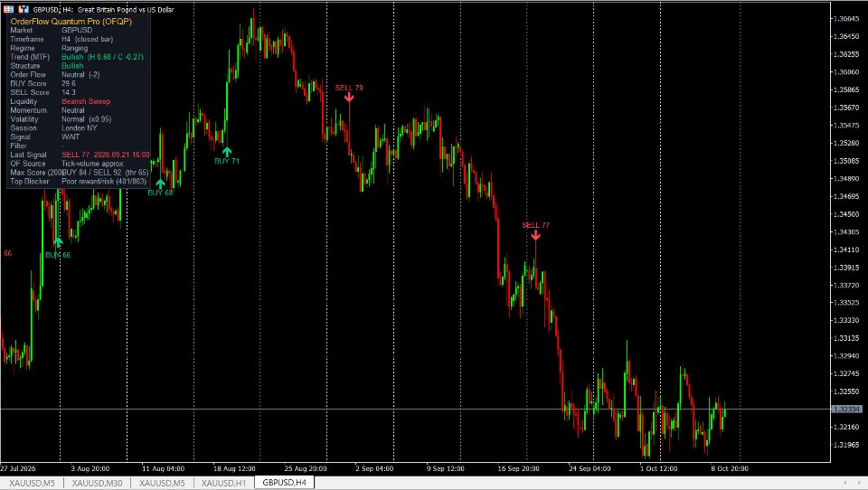The image size is (868, 490).
Task: Click the SELL Score value 14.3
Action: (69, 92)
